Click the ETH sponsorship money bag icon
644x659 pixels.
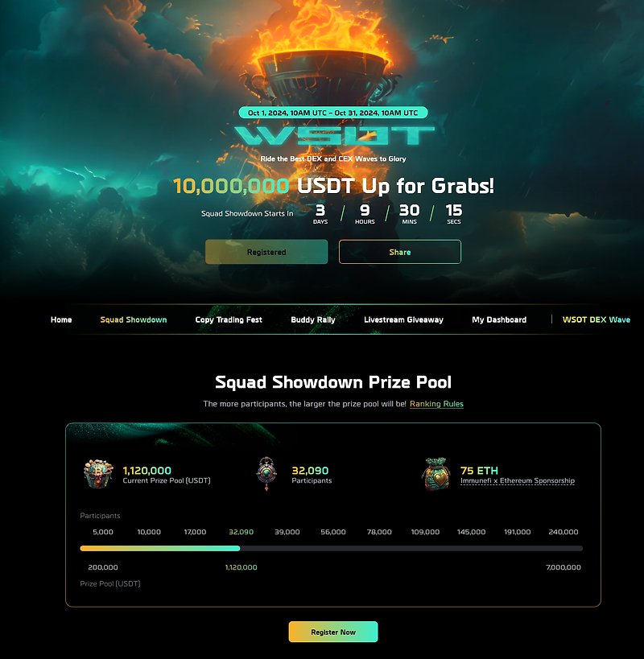[x=436, y=474]
